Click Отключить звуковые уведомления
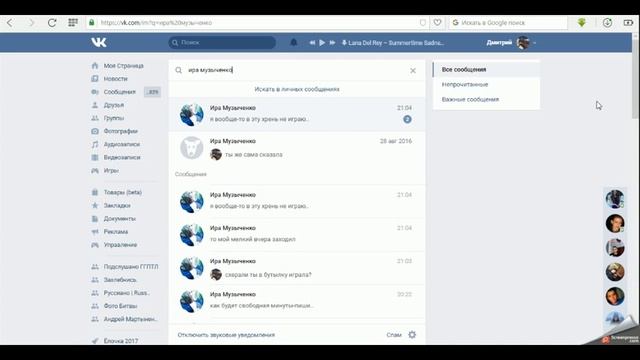This screenshot has width=640, height=360. 226,335
